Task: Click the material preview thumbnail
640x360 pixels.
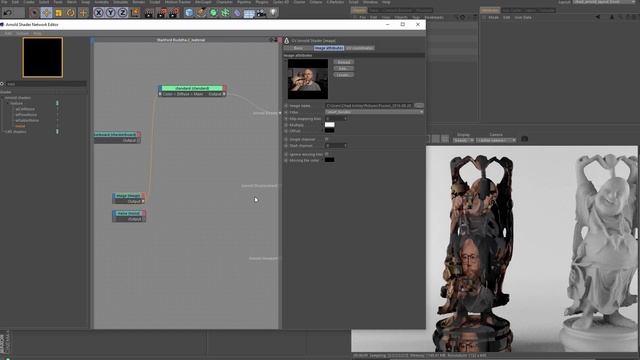Action: (43, 57)
